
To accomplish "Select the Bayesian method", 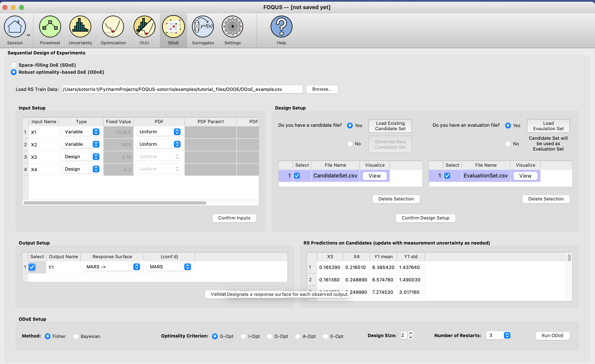I will (x=76, y=336).
